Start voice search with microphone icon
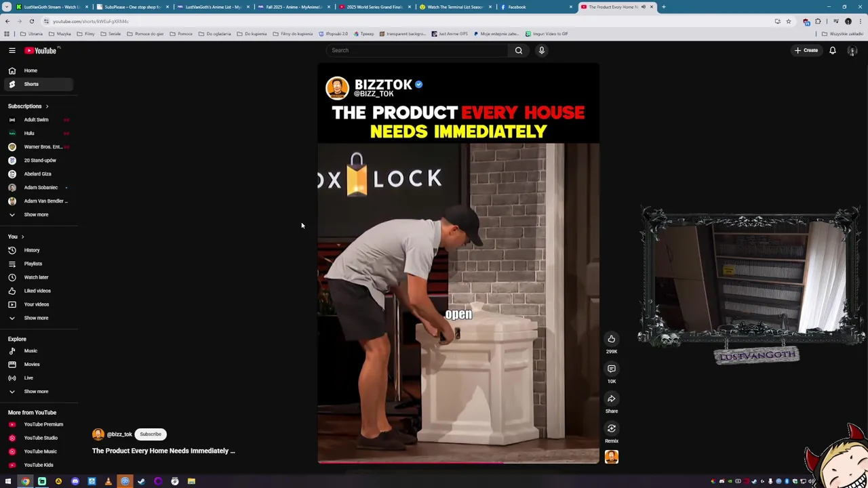This screenshot has height=488, width=868. pyautogui.click(x=542, y=50)
